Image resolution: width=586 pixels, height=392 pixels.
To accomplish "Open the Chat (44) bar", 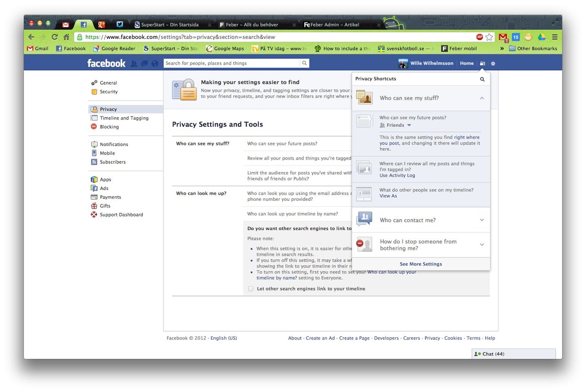I will [514, 354].
